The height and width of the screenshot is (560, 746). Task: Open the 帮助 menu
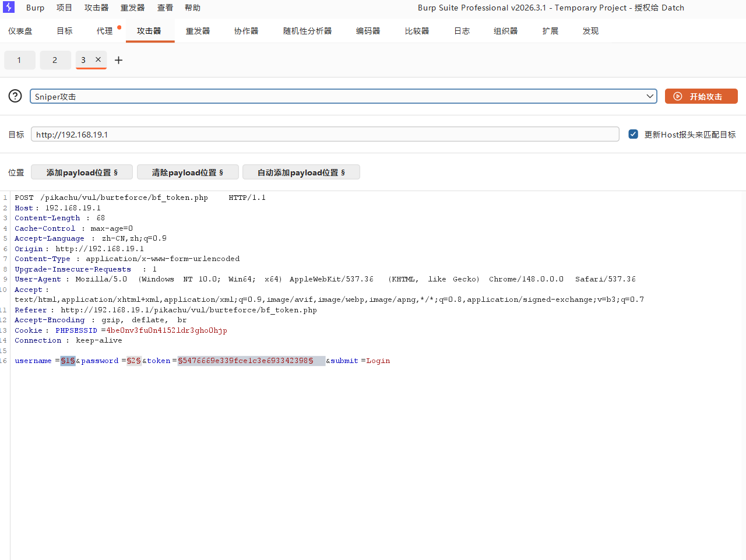click(x=192, y=8)
